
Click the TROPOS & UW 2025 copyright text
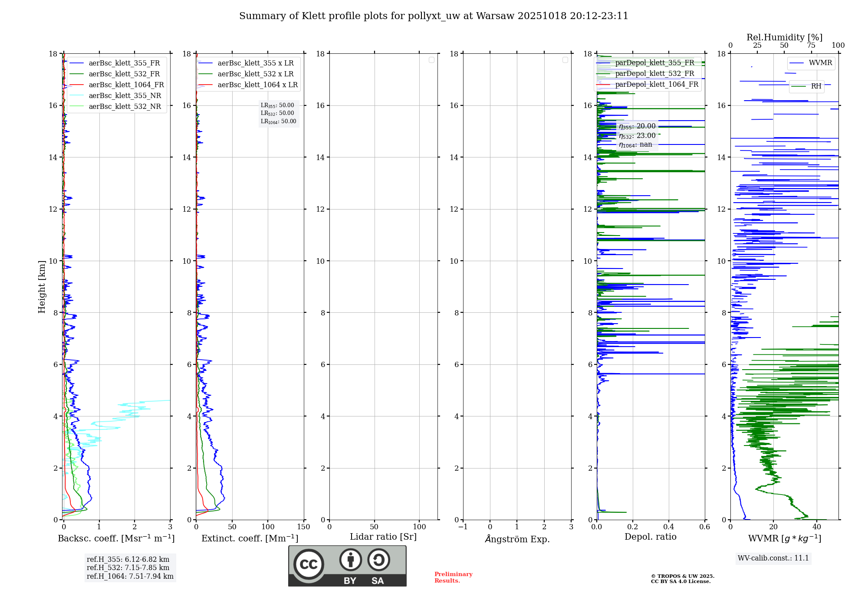tap(682, 576)
